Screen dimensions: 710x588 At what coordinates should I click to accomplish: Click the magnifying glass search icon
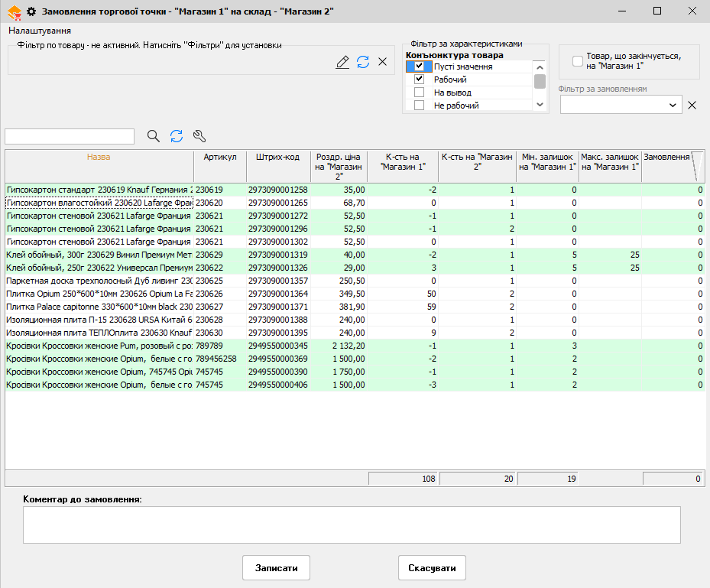pyautogui.click(x=154, y=136)
